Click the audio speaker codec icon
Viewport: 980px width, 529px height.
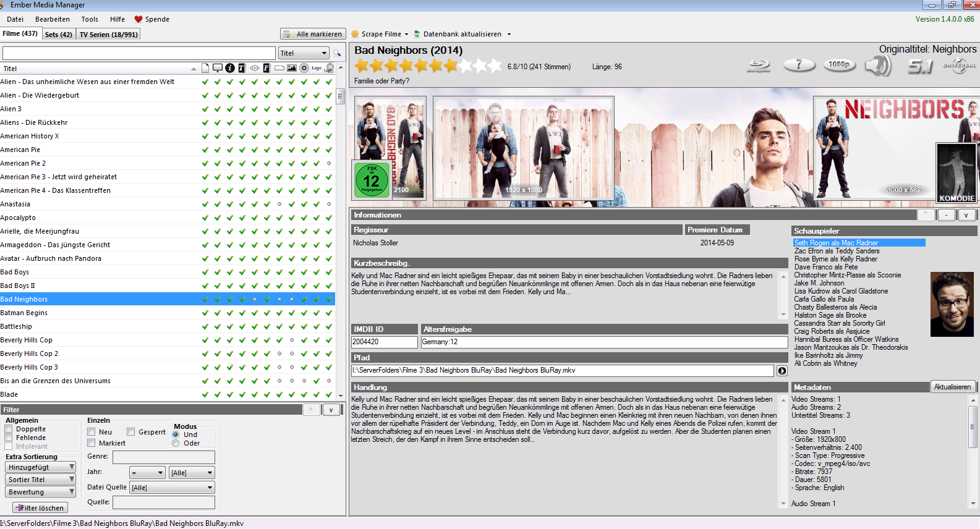coord(878,65)
